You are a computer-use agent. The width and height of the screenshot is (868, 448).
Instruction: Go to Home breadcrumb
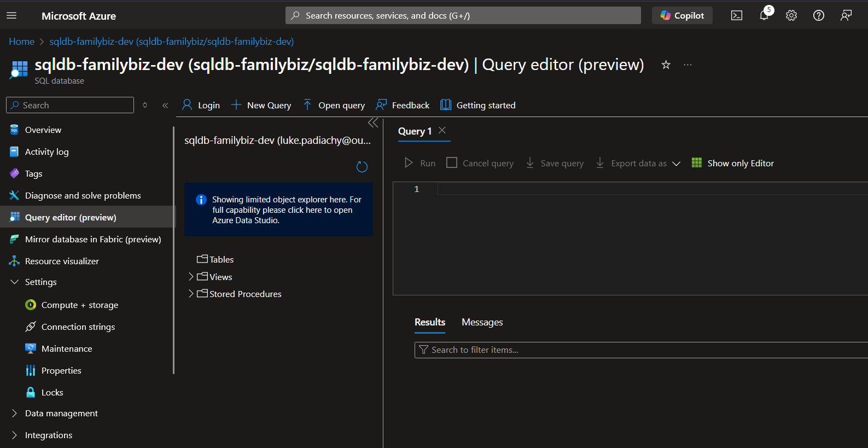21,42
